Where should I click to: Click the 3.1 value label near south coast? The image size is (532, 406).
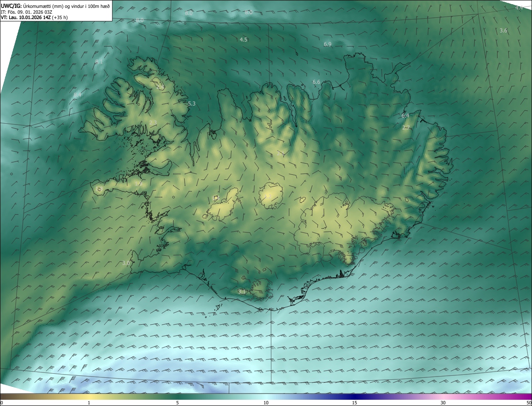(242, 292)
